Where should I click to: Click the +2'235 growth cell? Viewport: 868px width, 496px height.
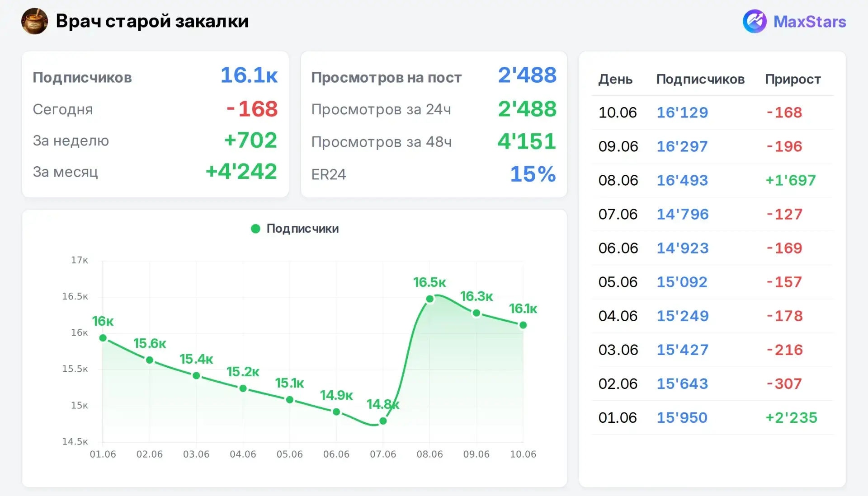[791, 417]
